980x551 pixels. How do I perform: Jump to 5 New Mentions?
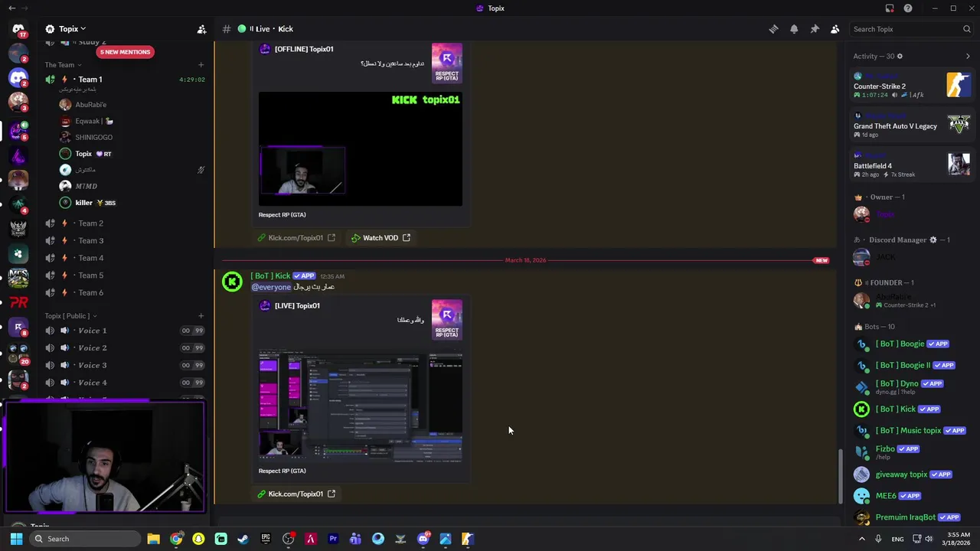tap(125, 52)
